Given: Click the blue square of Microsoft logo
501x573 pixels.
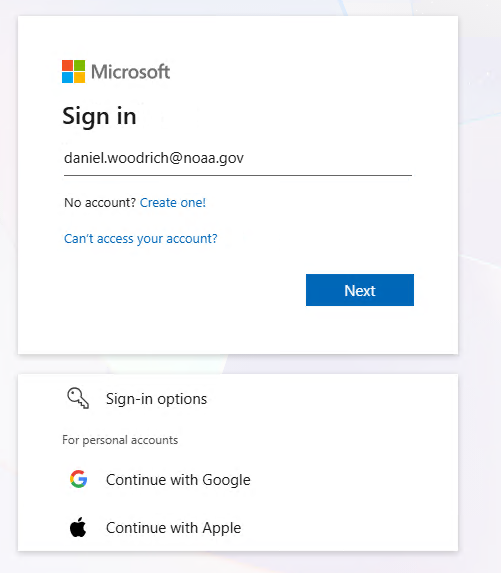Looking at the screenshot, I should [68, 77].
